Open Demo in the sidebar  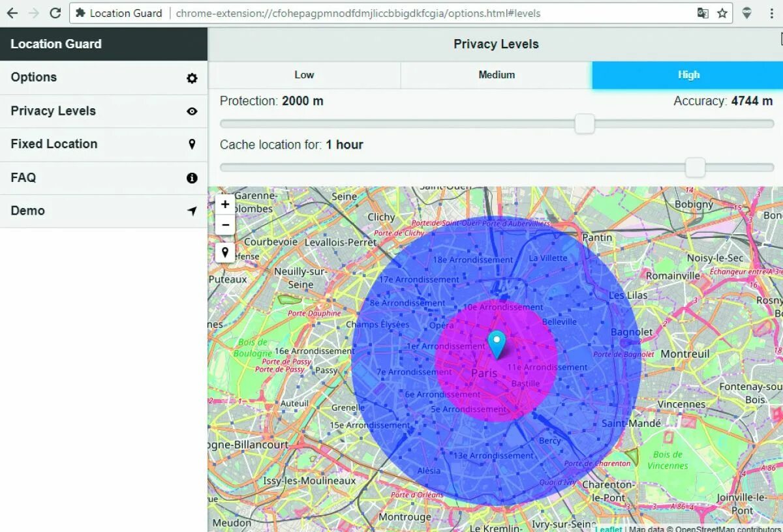click(104, 211)
